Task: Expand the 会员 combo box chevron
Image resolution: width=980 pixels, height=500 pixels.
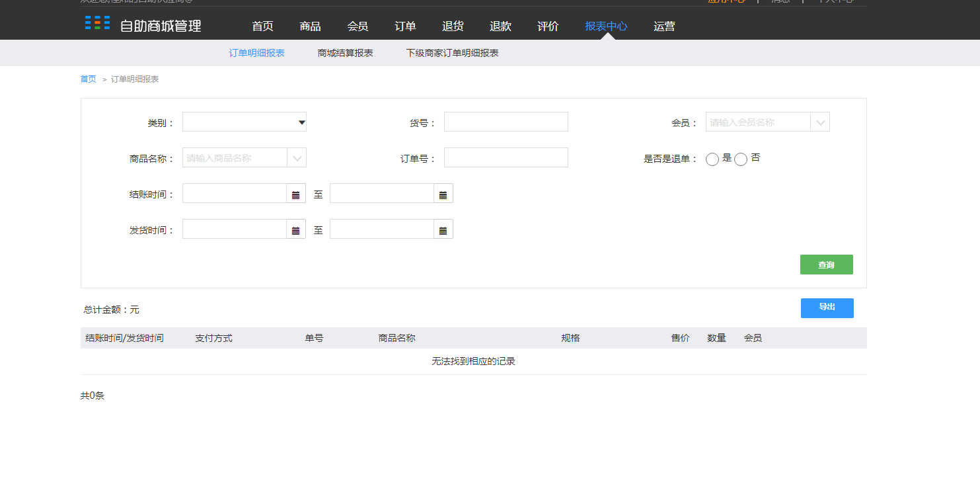Action: [x=820, y=122]
